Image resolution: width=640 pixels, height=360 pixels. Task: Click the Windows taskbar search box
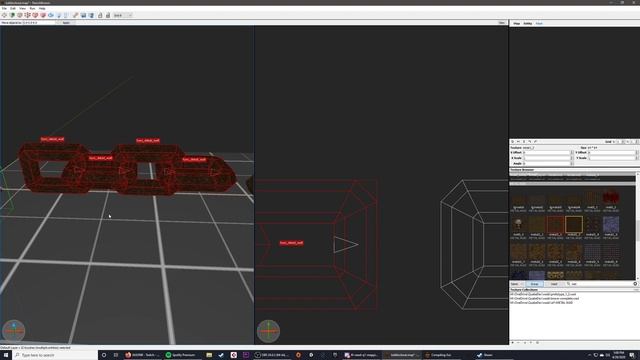tap(55, 355)
